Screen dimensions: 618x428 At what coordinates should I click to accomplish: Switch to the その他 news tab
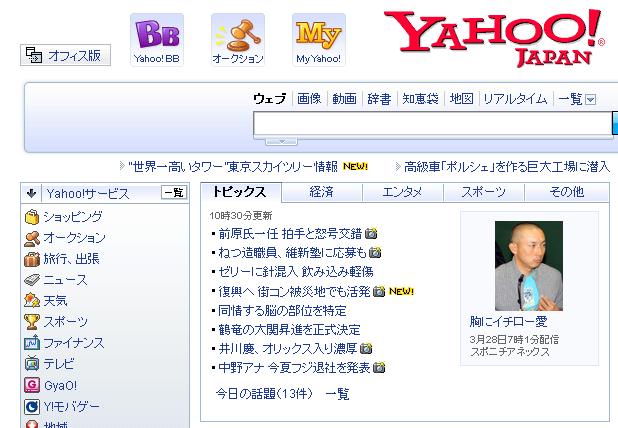[566, 192]
